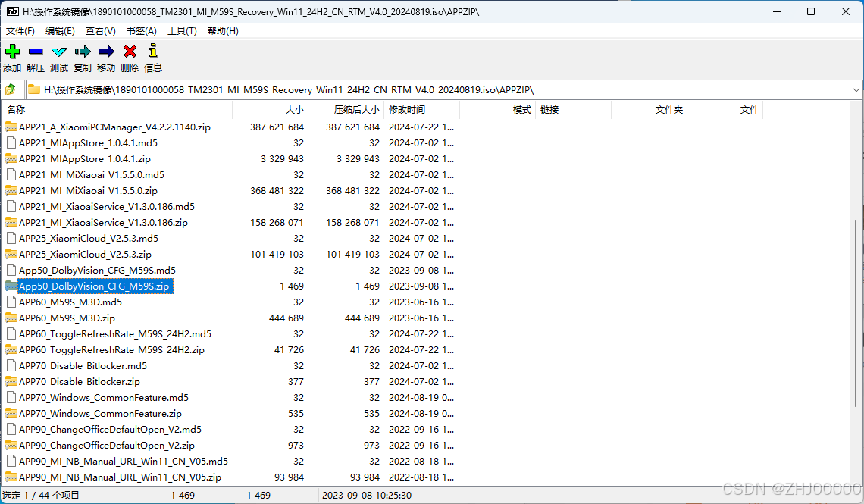Click status bar text 选定 1 / 44 个项目
Viewport: 864px width, 504px height.
(x=42, y=495)
